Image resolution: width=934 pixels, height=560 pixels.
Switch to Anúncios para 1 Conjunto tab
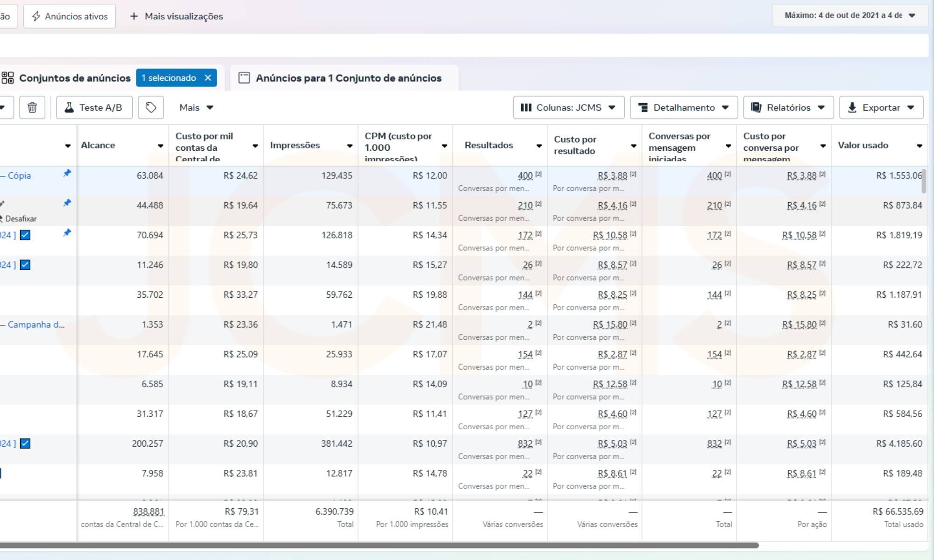pos(345,78)
